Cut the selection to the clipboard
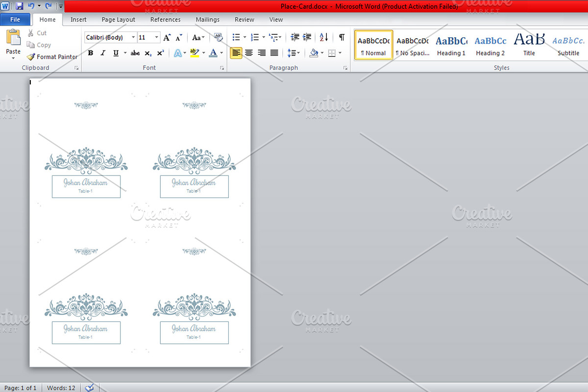The height and width of the screenshot is (392, 588). (37, 33)
